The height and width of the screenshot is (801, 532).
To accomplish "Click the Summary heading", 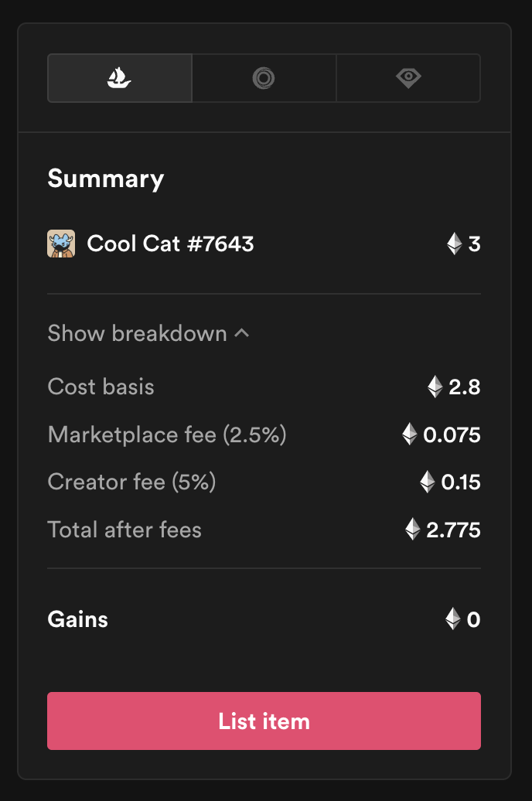I will click(x=106, y=179).
